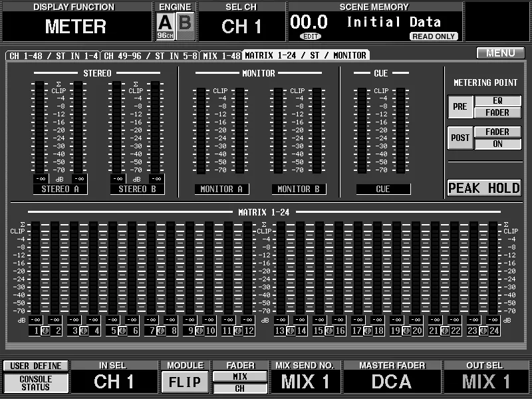
Task: Toggle the pair icon between Matrix 5 and 6
Action: click(x=122, y=331)
